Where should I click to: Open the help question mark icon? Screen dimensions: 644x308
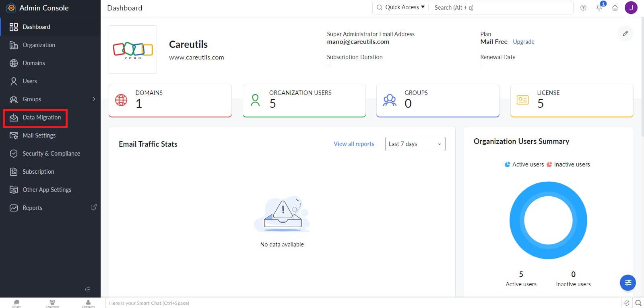click(x=583, y=8)
